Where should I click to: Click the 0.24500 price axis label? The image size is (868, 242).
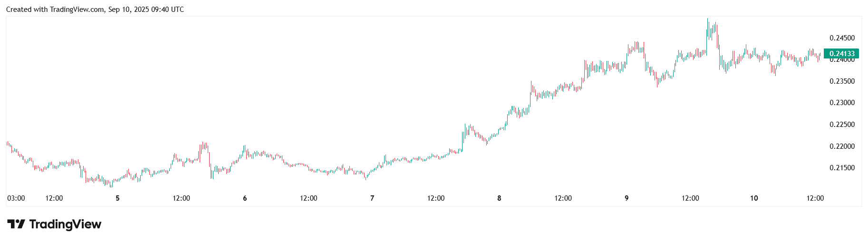[x=842, y=38]
